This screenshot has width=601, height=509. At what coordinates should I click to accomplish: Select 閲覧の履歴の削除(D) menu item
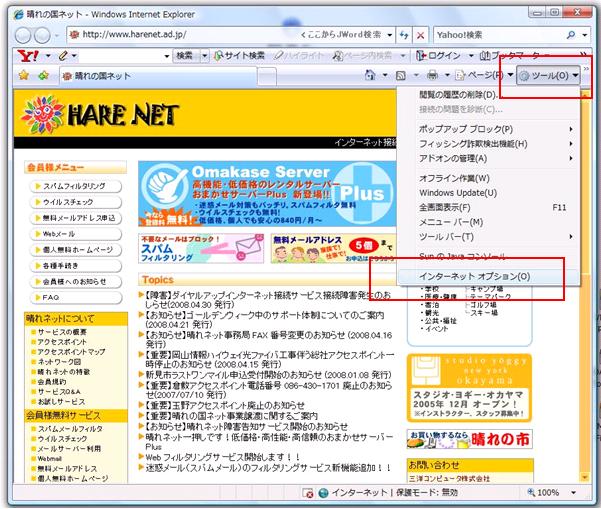click(x=488, y=95)
